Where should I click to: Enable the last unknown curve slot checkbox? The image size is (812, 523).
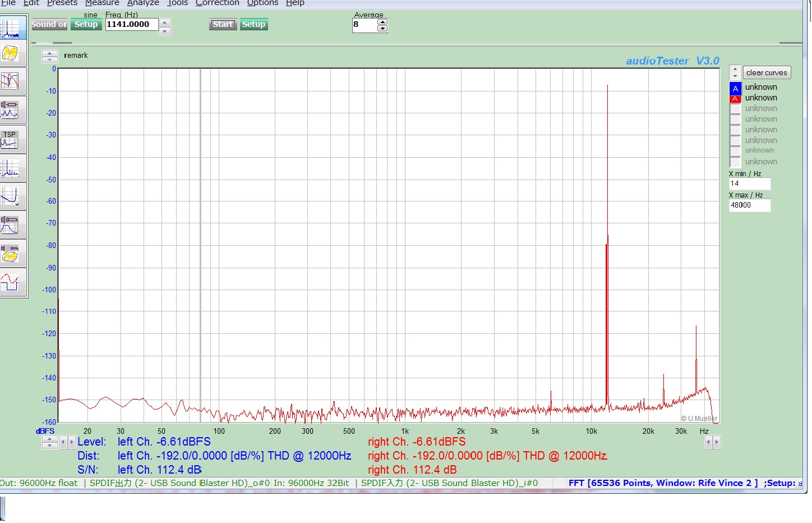pyautogui.click(x=735, y=162)
